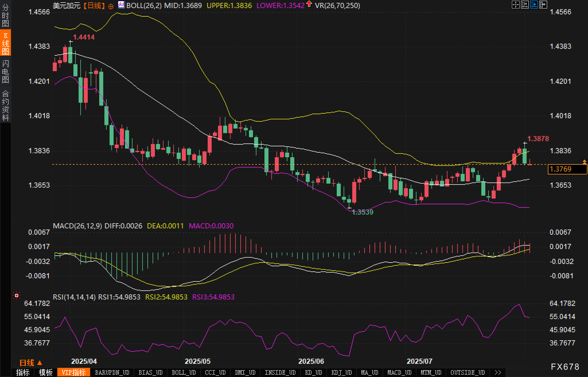The height and width of the screenshot is (377, 588).
Task: Open the 指标 tab
Action: [23, 372]
